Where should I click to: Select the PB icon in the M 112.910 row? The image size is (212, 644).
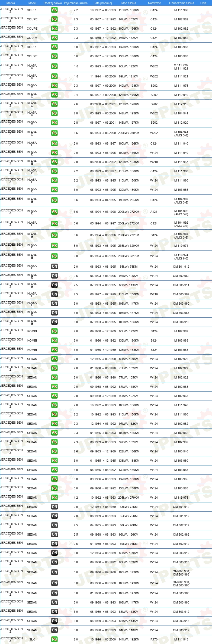pyautogui.click(x=54, y=95)
